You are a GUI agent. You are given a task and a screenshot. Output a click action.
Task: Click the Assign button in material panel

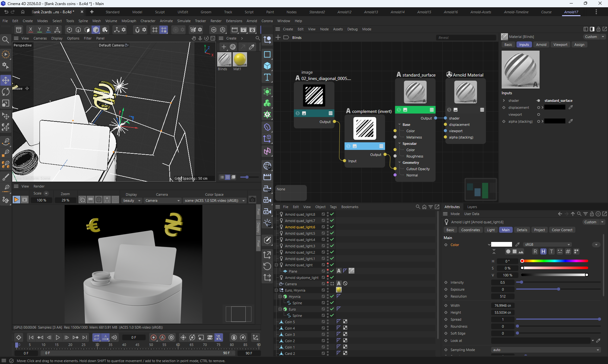(x=579, y=45)
